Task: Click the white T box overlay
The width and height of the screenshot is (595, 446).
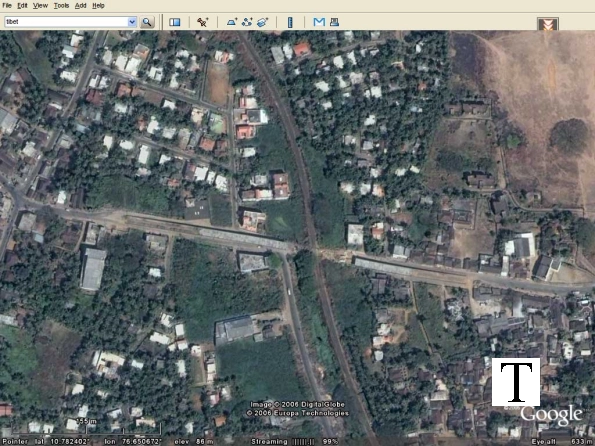Action: [x=516, y=382]
